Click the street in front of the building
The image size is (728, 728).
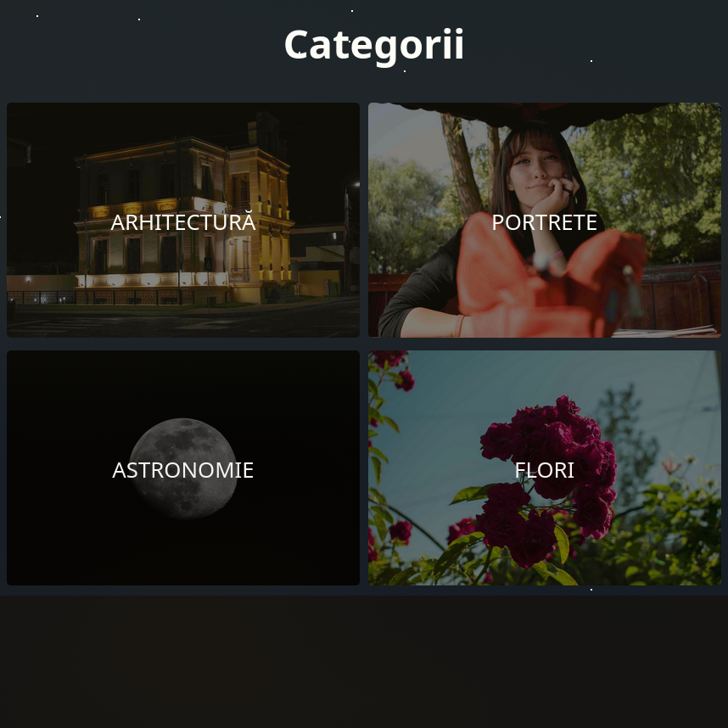(183, 321)
